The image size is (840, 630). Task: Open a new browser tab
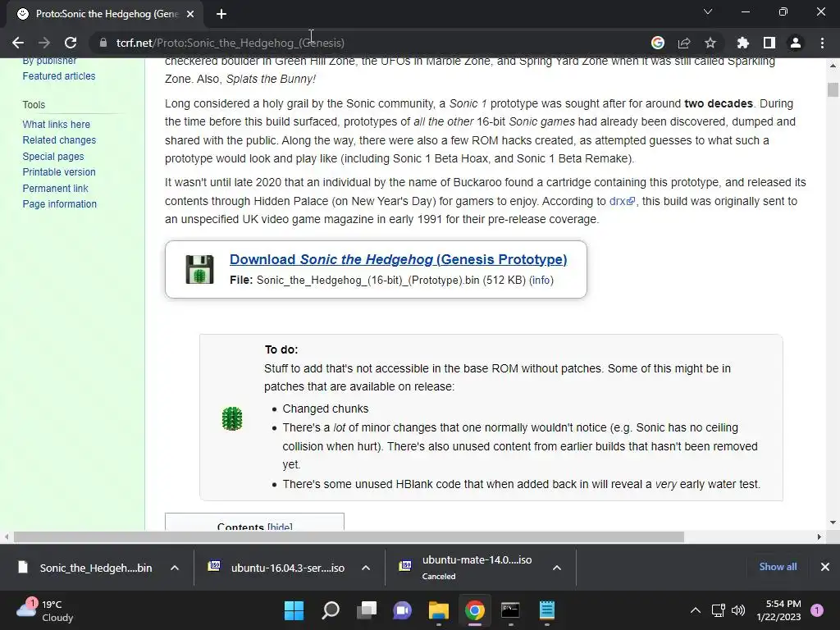pyautogui.click(x=221, y=14)
